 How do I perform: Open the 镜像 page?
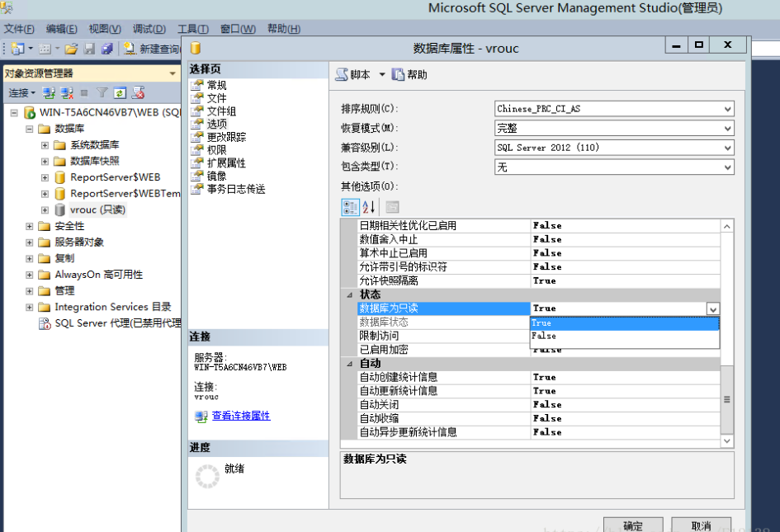(x=217, y=176)
